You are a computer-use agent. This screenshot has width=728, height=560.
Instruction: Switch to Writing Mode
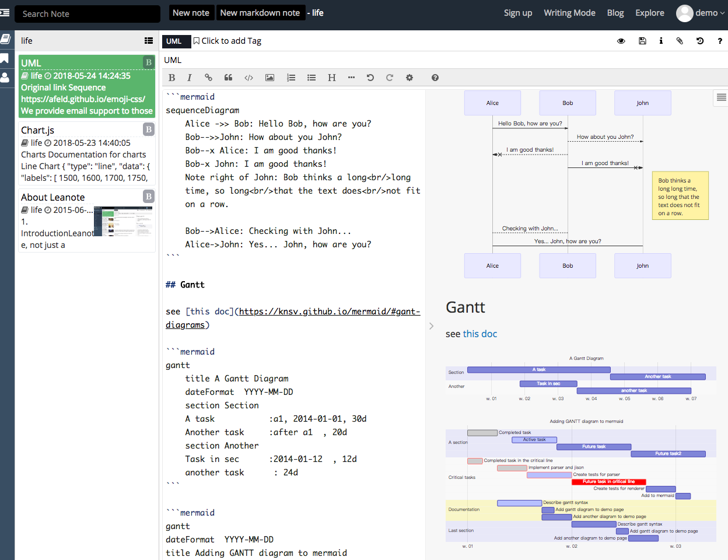(x=569, y=13)
